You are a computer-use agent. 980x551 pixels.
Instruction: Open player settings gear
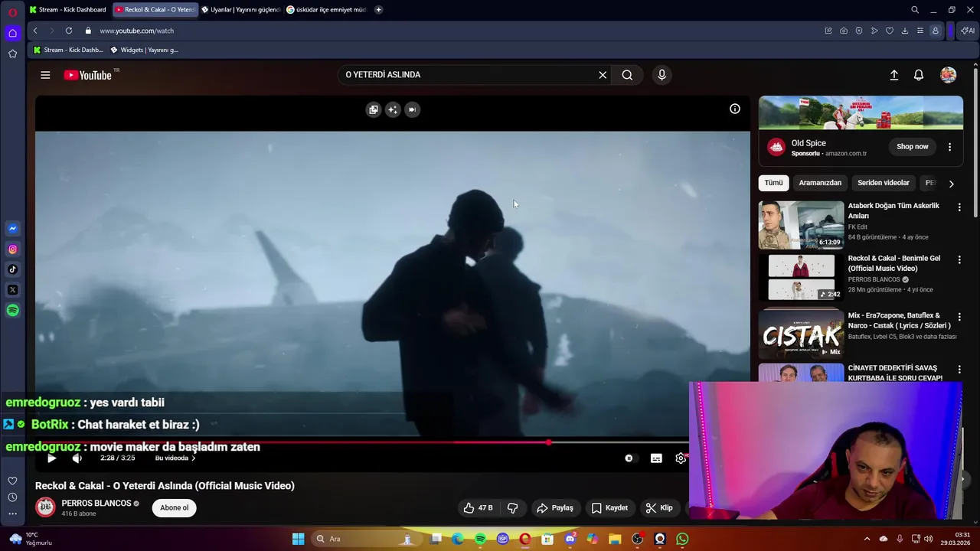tap(681, 458)
